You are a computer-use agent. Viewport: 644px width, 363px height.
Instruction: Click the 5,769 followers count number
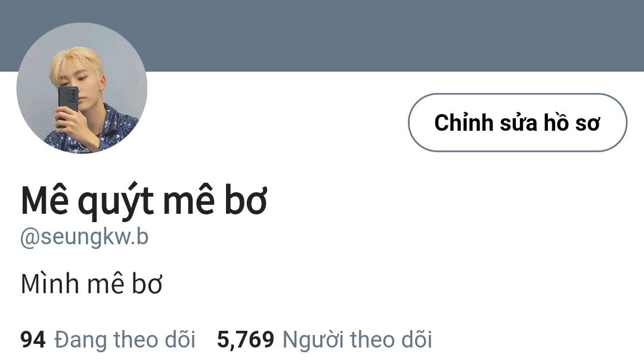pos(246,340)
